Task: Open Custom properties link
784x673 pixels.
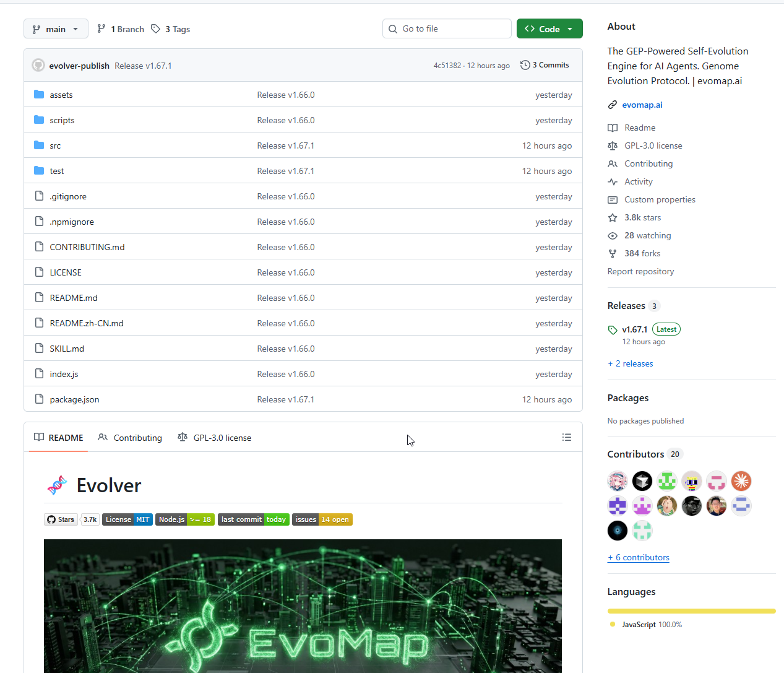Action: 660,199
